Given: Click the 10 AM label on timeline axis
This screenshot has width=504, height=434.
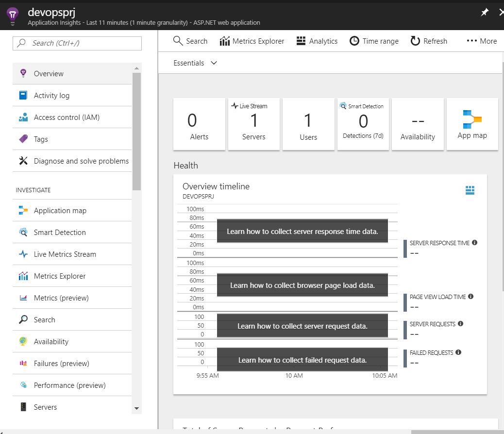Looking at the screenshot, I should [294, 375].
